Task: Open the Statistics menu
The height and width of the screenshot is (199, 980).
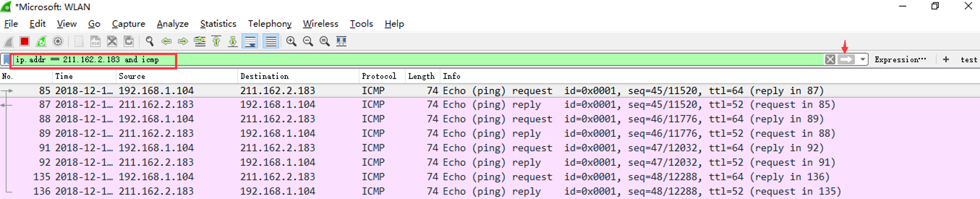Action: tap(218, 24)
